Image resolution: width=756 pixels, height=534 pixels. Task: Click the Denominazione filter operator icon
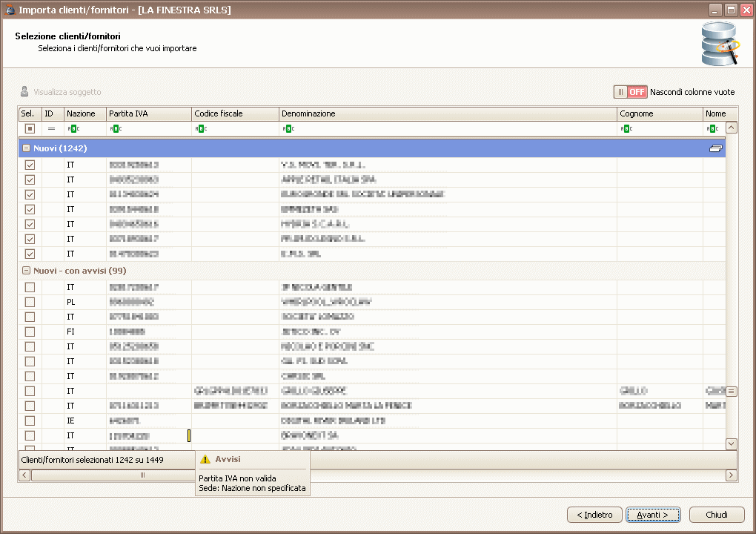[288, 128]
